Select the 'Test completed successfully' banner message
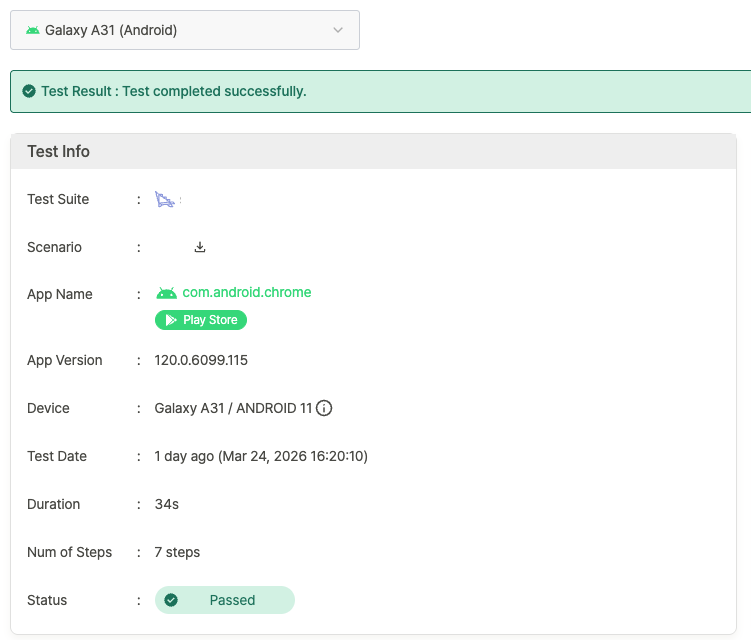 pos(173,91)
